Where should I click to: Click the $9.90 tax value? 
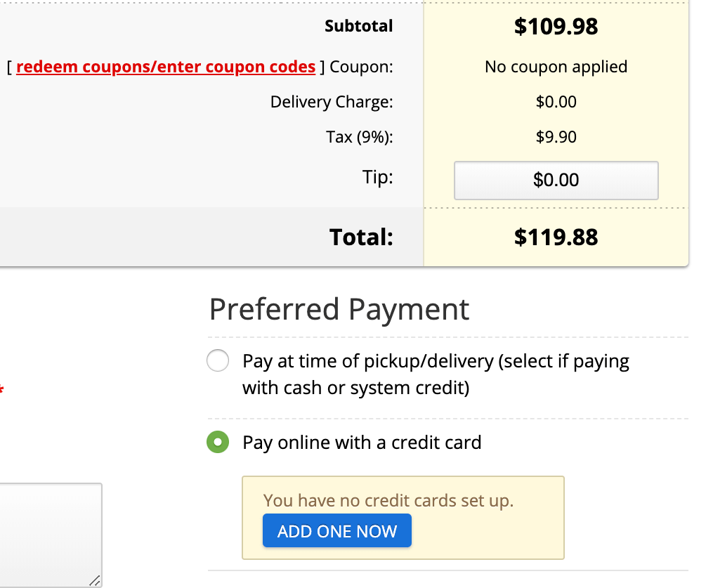click(x=556, y=136)
